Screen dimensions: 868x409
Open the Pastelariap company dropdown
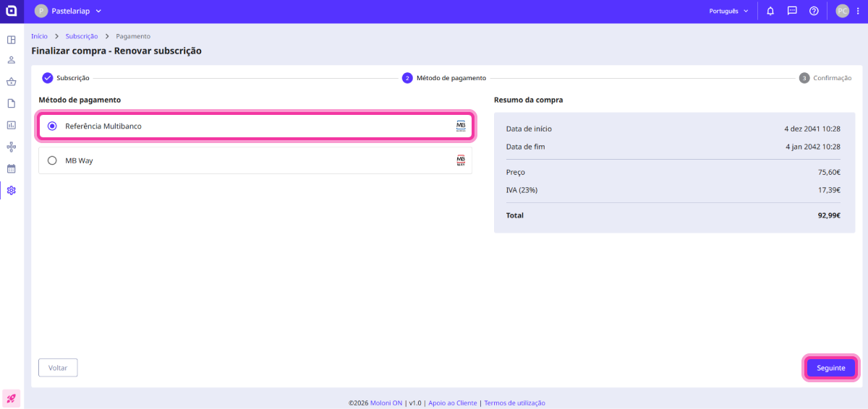tap(69, 11)
